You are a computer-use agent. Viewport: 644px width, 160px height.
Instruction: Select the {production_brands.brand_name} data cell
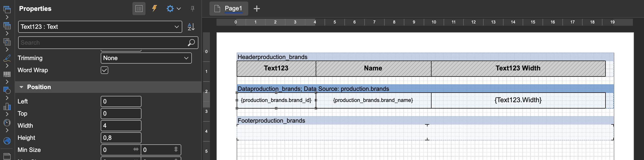pos(374,100)
